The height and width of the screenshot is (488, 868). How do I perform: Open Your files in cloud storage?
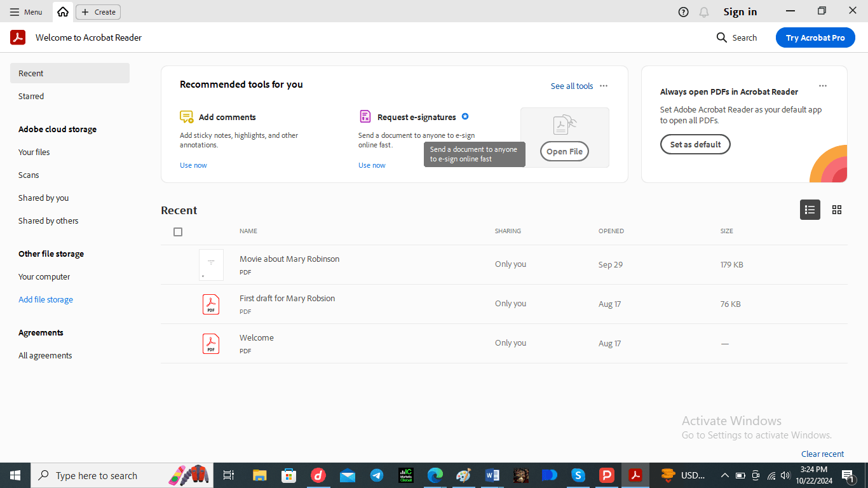[34, 152]
